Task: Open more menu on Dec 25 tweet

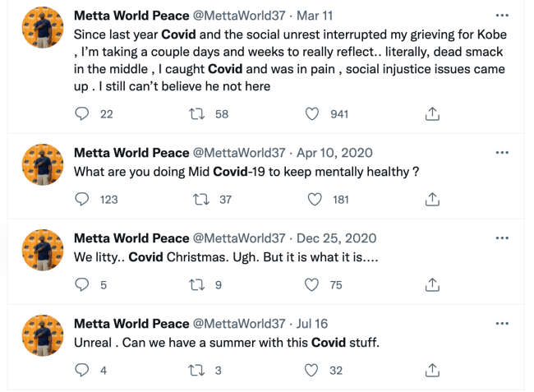Action: [x=502, y=238]
